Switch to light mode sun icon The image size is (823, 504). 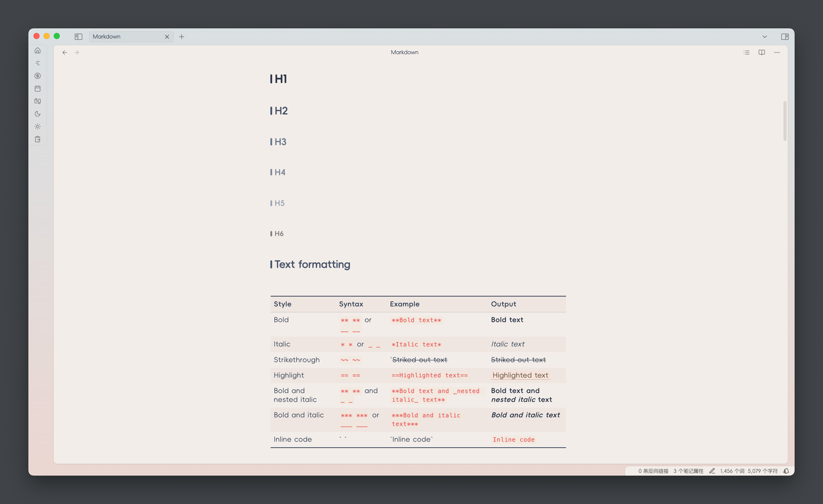tap(38, 126)
